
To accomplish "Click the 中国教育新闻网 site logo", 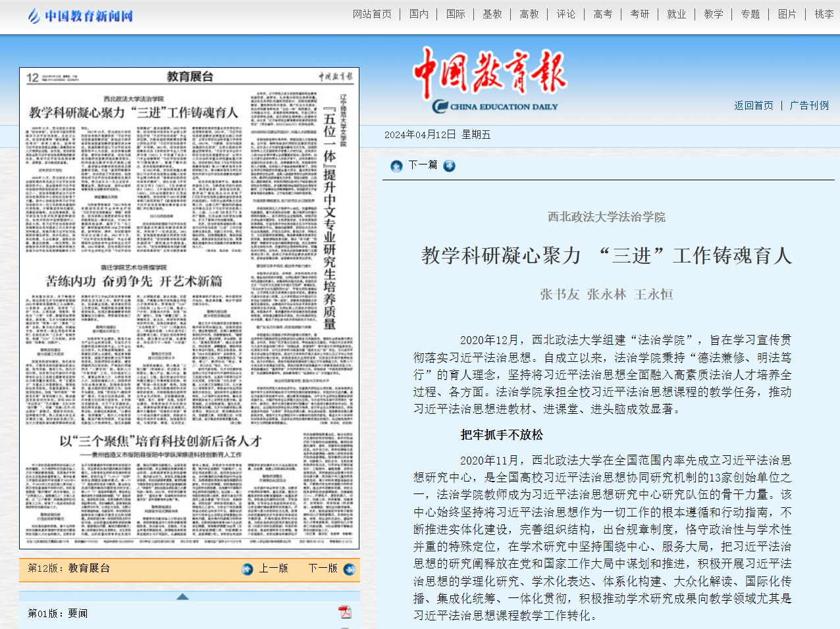I will point(80,16).
